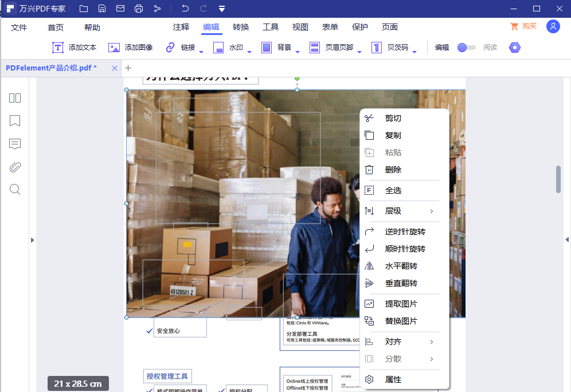The height and width of the screenshot is (392, 571).
Task: Click the 链接 link tool icon
Action: pos(169,48)
